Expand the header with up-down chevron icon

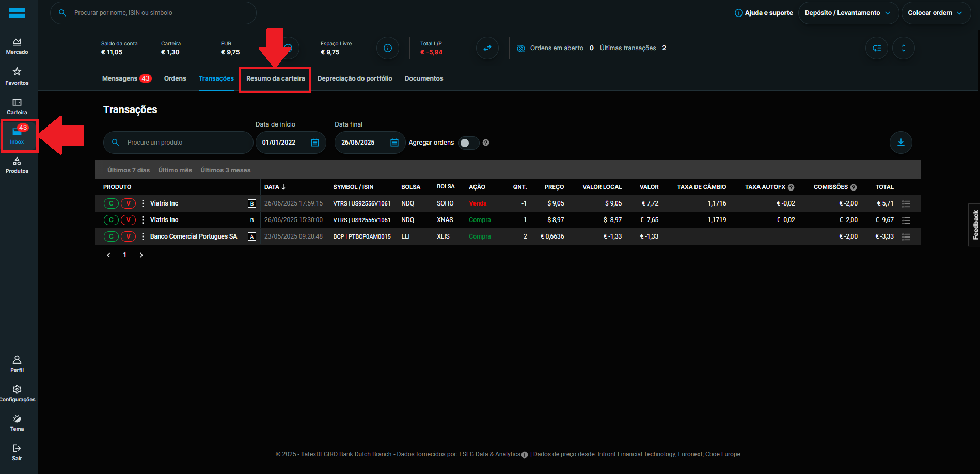(904, 48)
